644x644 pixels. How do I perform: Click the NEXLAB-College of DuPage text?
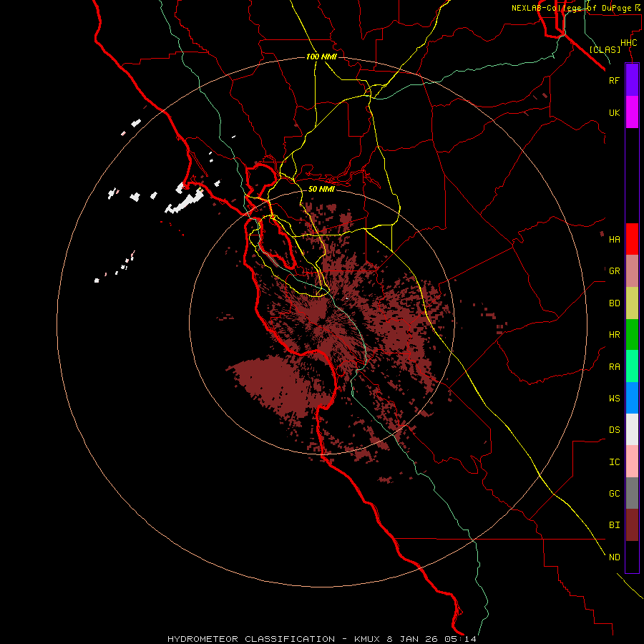(571, 8)
